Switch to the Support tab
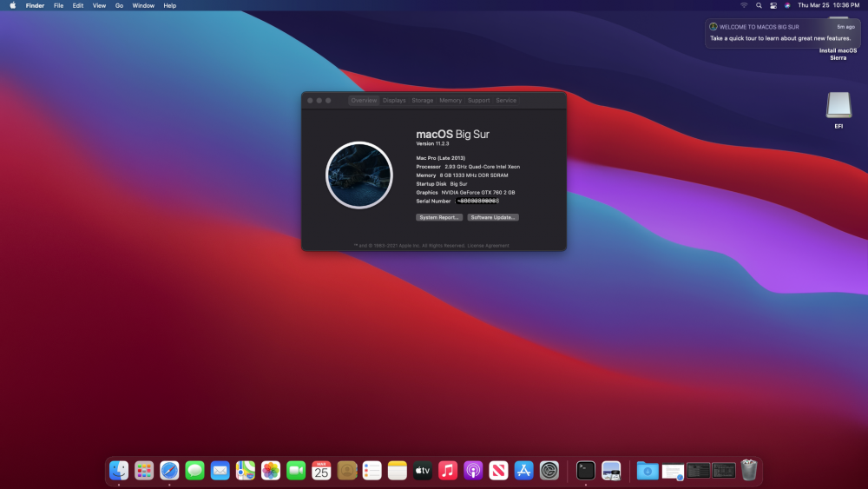The height and width of the screenshot is (489, 868). pyautogui.click(x=479, y=100)
